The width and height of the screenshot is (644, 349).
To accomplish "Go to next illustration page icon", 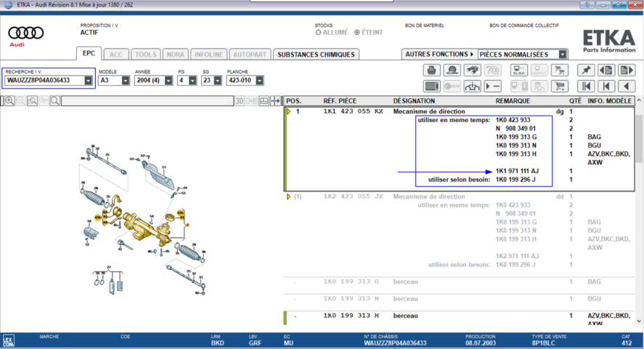I will [x=627, y=71].
